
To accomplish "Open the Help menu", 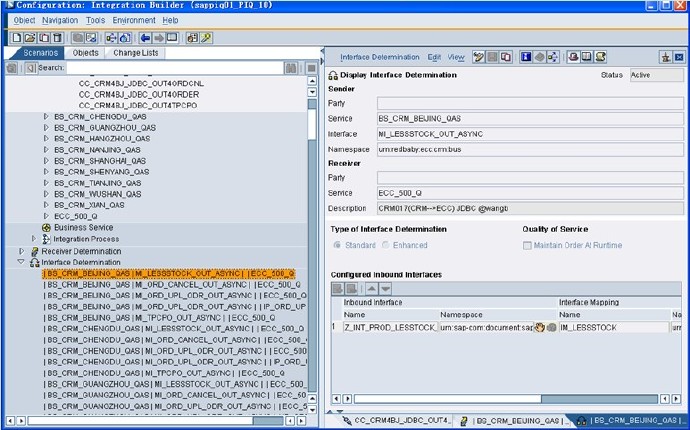I will [x=170, y=20].
